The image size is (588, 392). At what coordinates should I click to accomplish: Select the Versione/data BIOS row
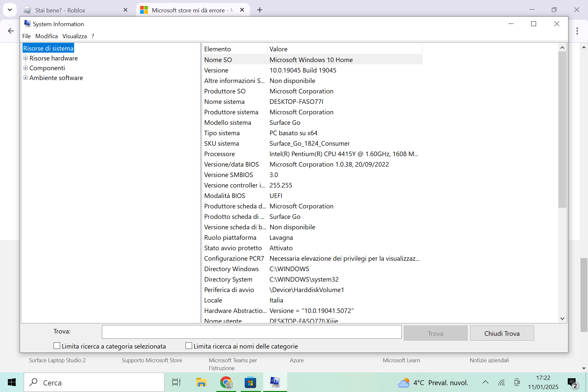pos(312,164)
